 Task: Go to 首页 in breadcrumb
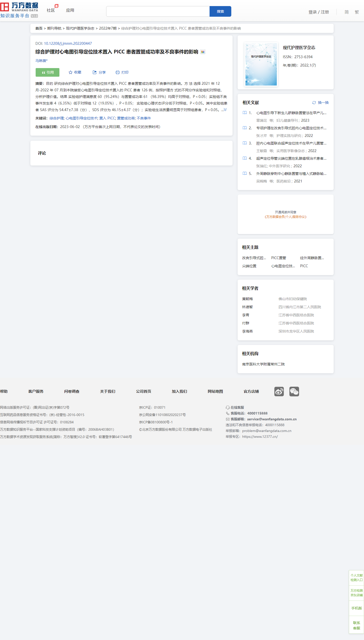point(39,28)
